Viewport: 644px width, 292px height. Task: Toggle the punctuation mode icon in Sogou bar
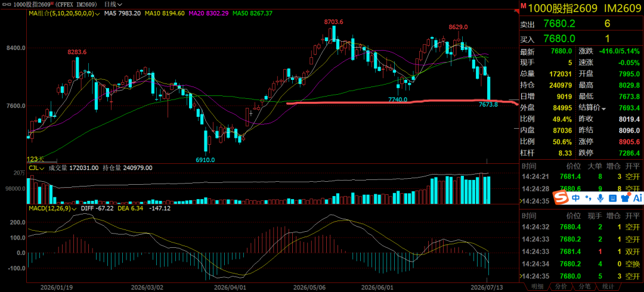(x=588, y=198)
